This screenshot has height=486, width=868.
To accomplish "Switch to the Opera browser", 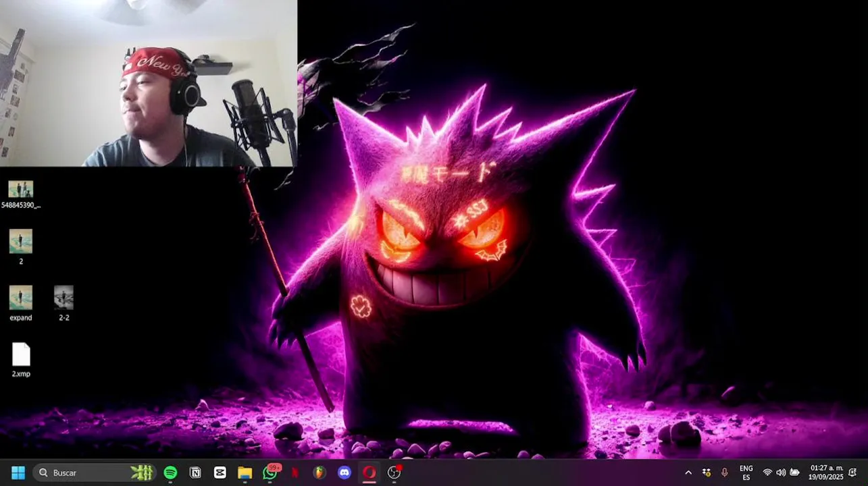I will coord(369,473).
